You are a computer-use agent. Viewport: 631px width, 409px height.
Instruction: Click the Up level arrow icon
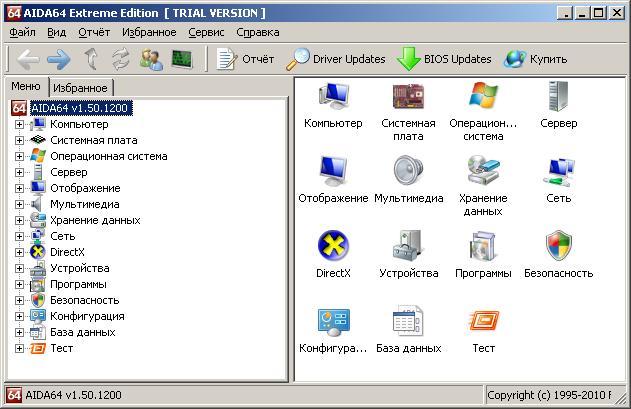(91, 60)
